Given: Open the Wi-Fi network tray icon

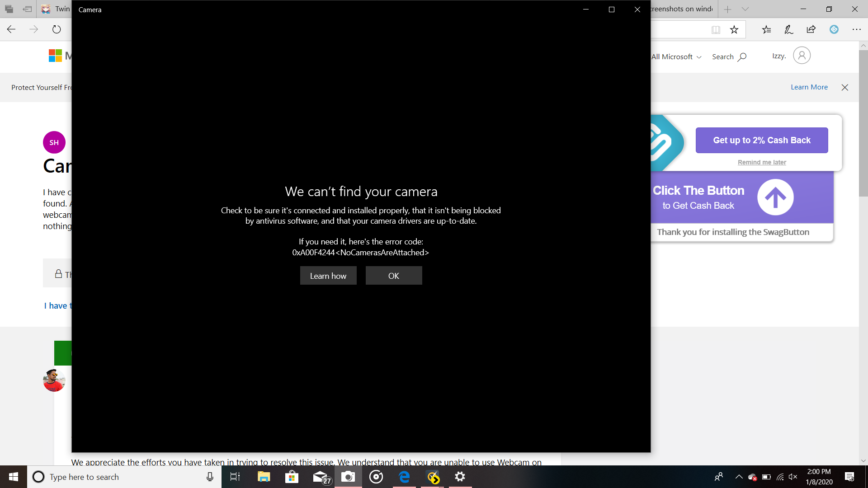Looking at the screenshot, I should (780, 477).
